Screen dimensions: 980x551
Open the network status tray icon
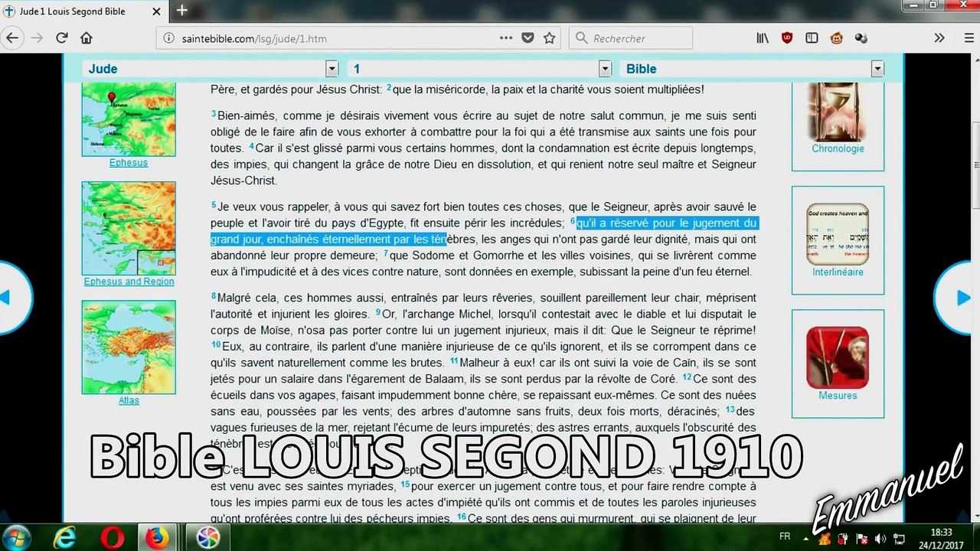click(x=900, y=540)
